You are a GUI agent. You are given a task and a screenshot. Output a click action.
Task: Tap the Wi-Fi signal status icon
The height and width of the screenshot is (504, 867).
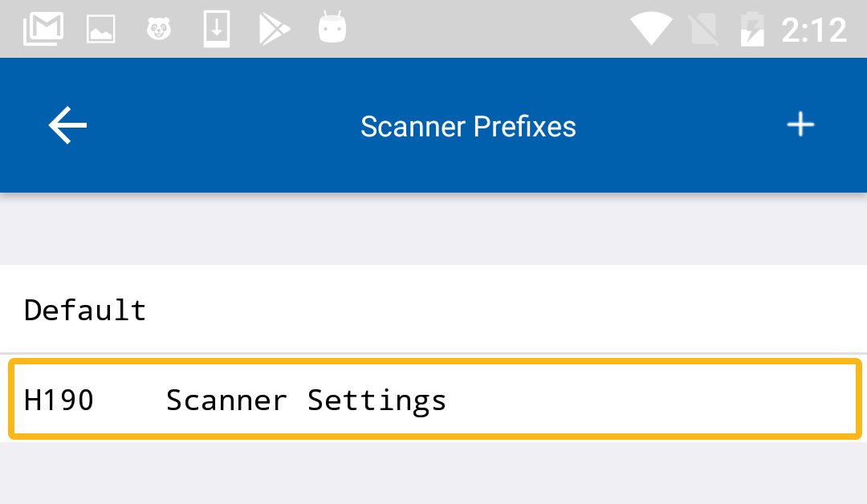coord(650,30)
